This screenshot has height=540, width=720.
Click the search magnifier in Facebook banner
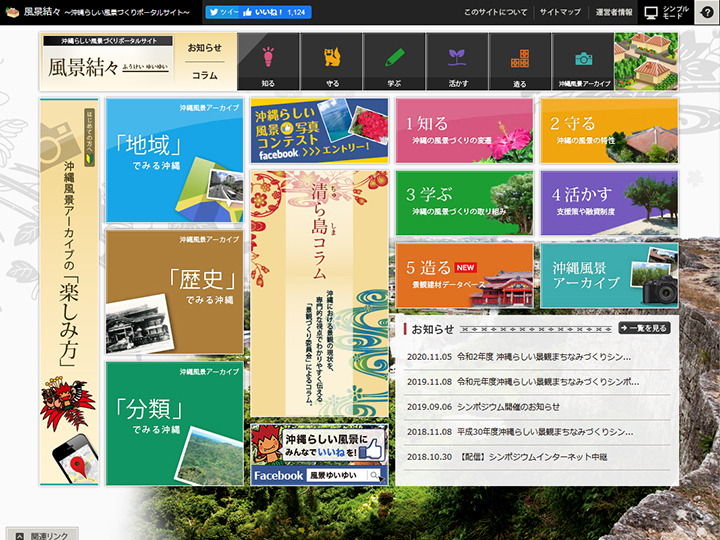pos(375,475)
